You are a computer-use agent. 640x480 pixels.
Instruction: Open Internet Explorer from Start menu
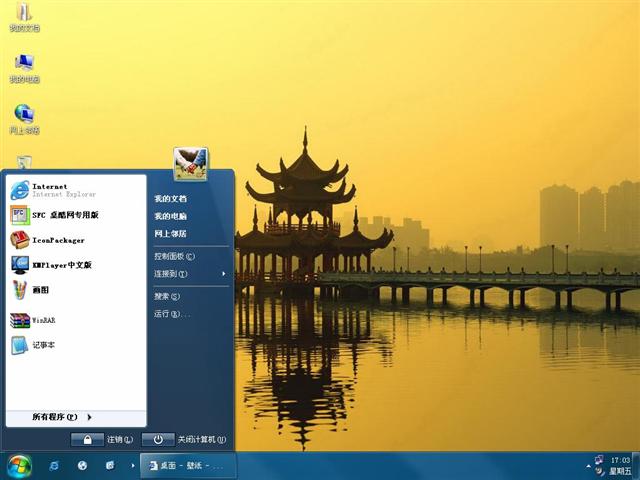[60, 190]
